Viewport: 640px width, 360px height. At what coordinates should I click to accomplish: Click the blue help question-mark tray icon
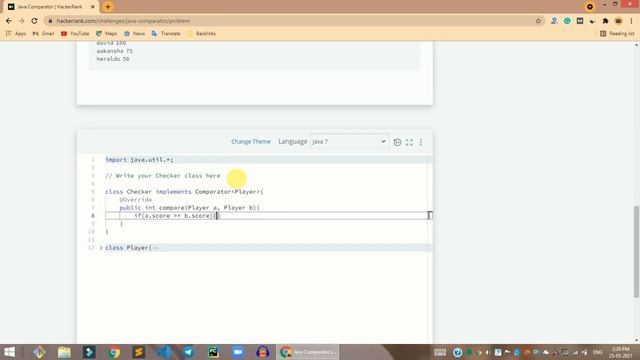pos(458,352)
